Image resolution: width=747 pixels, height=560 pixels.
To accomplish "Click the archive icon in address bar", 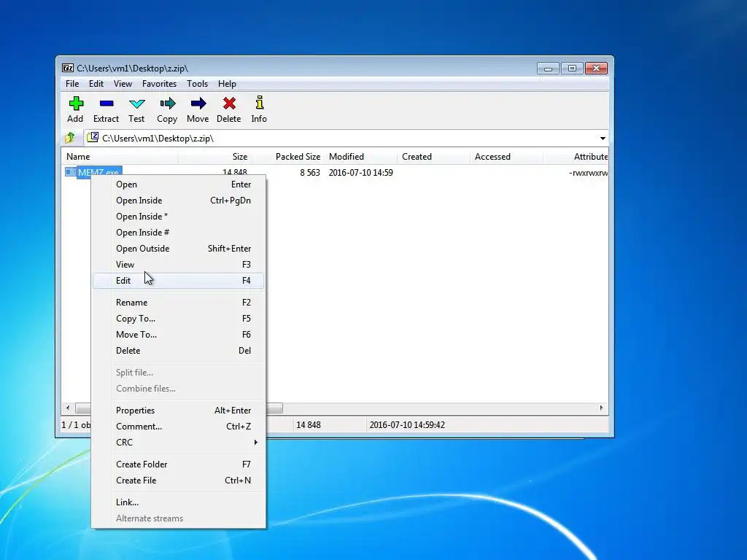I will [93, 138].
